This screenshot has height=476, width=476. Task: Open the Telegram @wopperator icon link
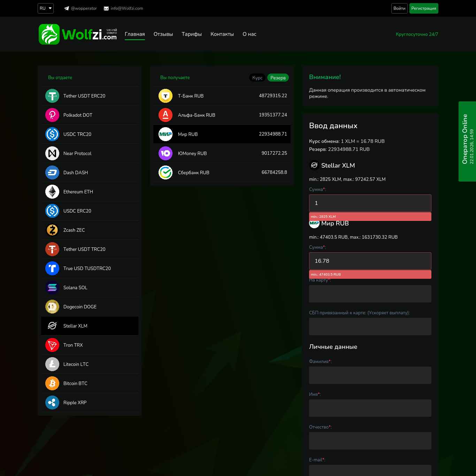coord(67,8)
